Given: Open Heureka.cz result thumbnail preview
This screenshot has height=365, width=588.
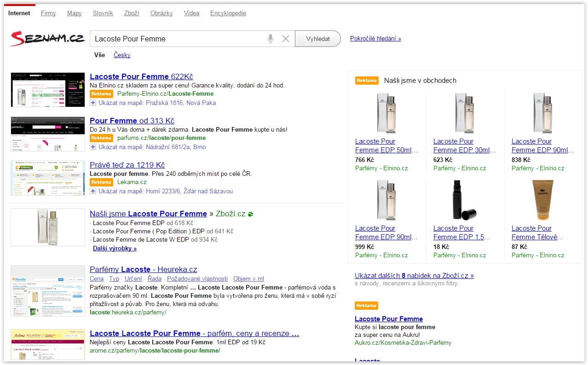Looking at the screenshot, I should [x=48, y=291].
